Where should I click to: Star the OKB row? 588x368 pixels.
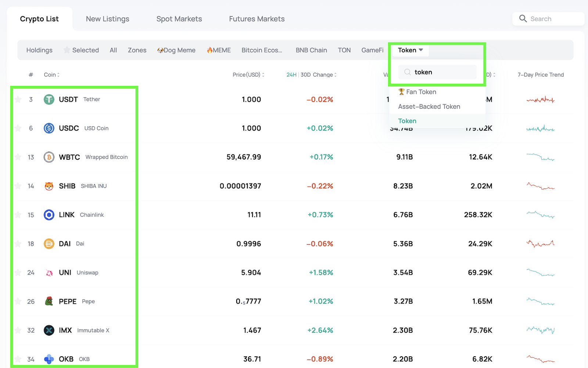pos(18,359)
